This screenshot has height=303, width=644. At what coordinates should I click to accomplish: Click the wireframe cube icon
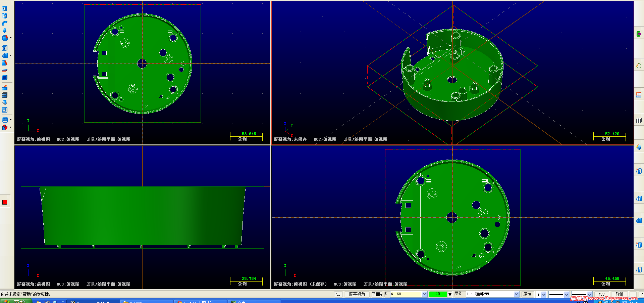639,121
